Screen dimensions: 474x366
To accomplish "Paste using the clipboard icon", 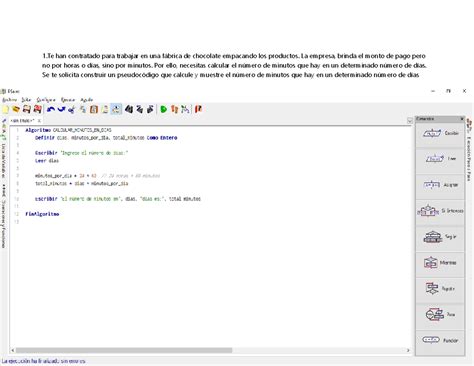I will 94,109.
